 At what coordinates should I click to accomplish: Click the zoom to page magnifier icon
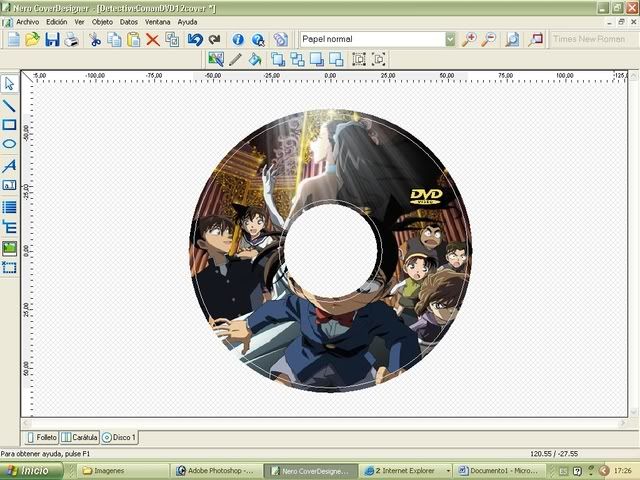[x=512, y=39]
